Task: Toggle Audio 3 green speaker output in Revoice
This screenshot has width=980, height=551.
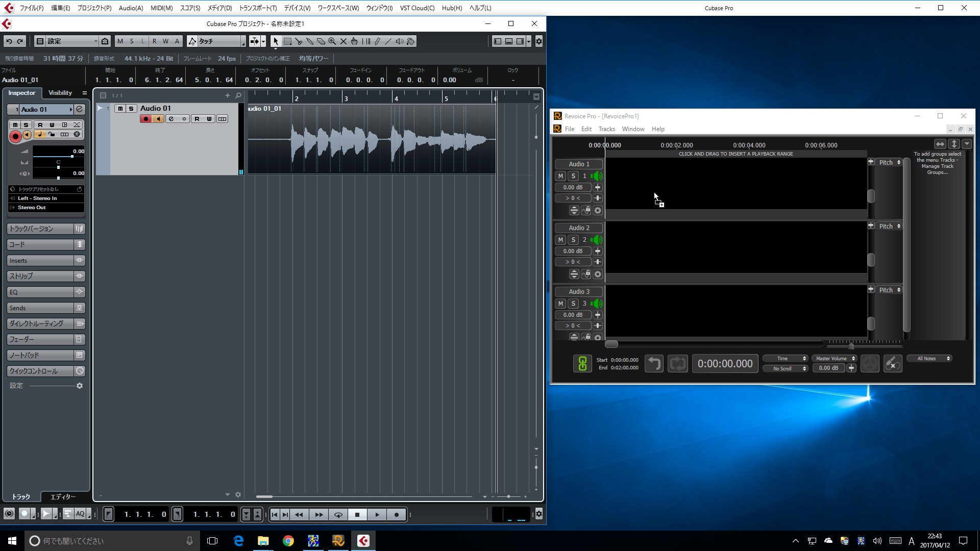Action: click(597, 304)
